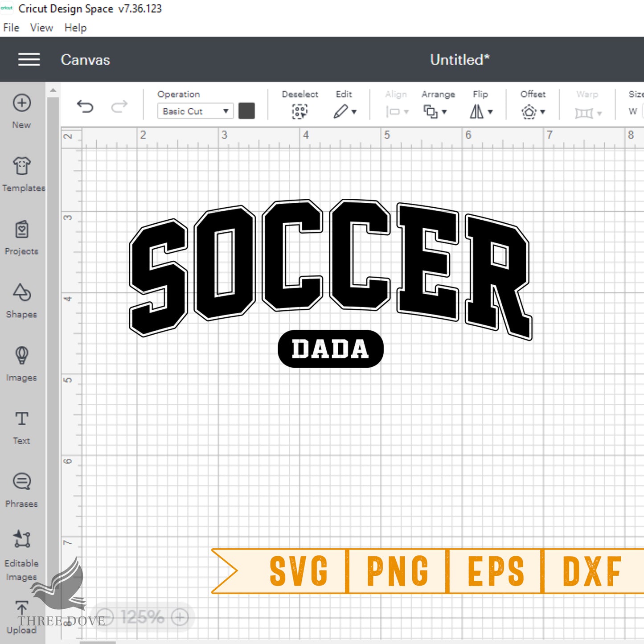Expand the Warp dropdown arrow
This screenshot has height=644, width=644.
click(599, 114)
